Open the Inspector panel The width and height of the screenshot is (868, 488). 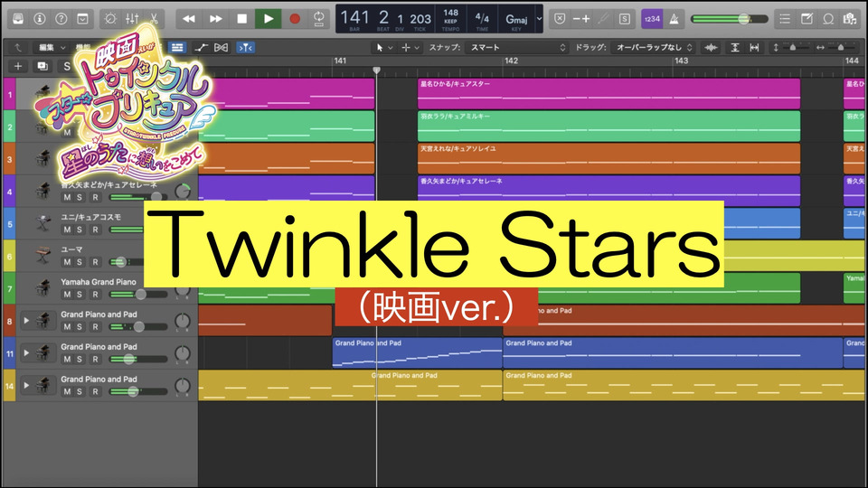(39, 19)
